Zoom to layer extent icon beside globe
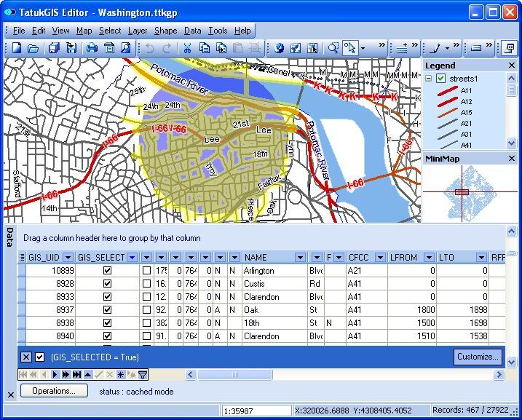The image size is (522, 420). 296,48
